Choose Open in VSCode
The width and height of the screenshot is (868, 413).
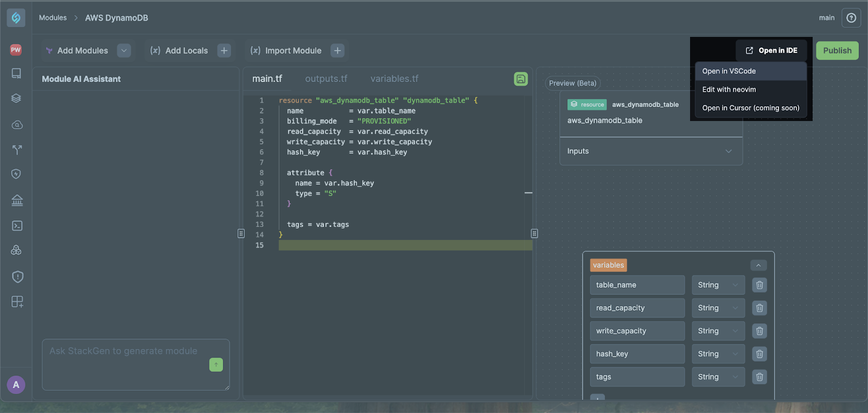pos(751,71)
